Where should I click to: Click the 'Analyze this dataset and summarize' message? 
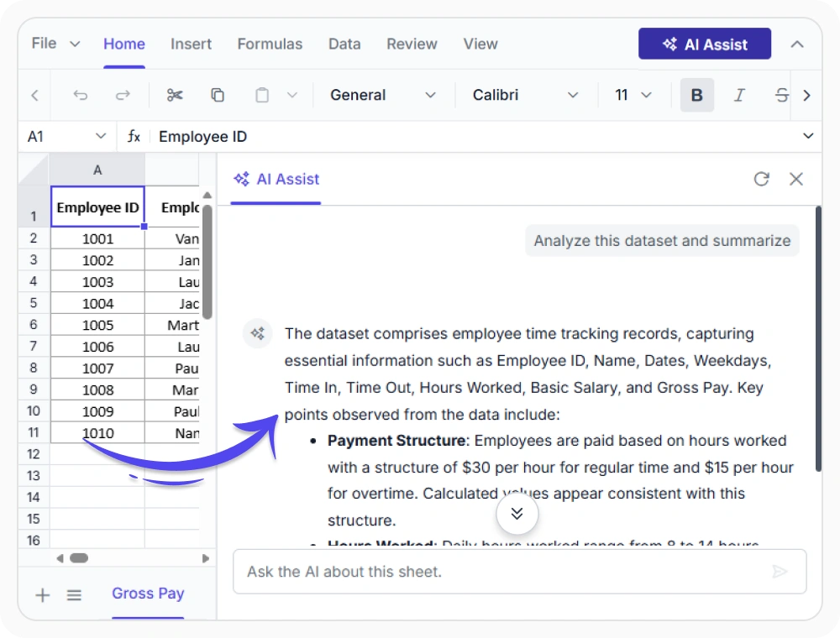coord(662,241)
